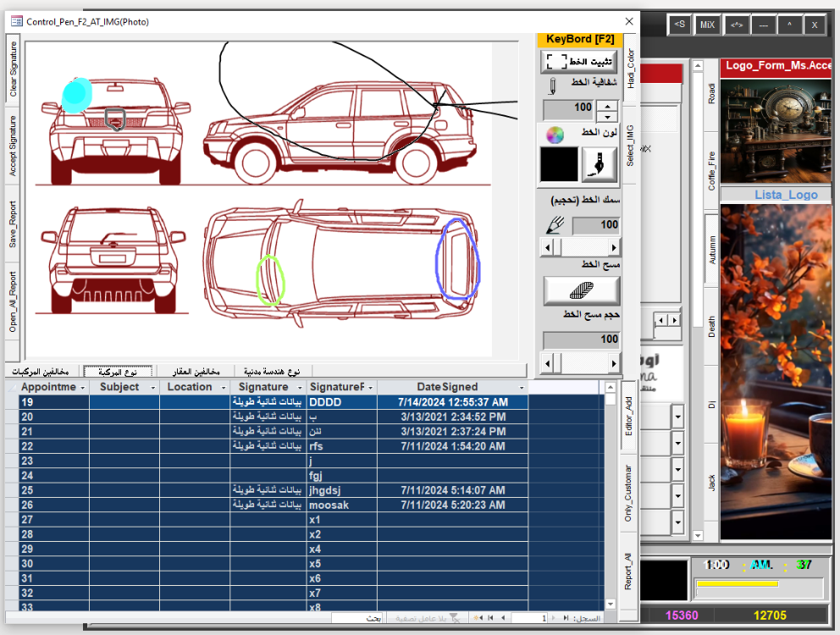
Task: Click the black line color swatch
Action: [559, 164]
